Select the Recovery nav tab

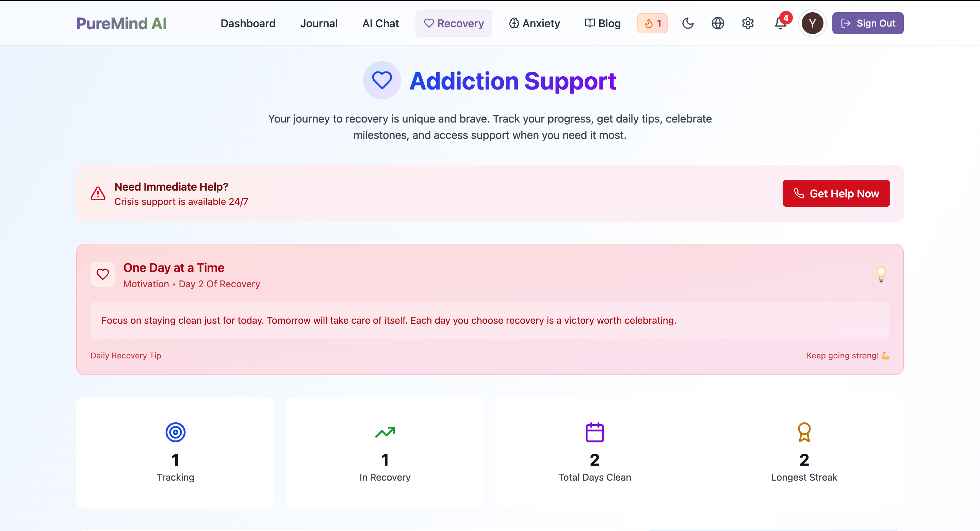click(454, 23)
